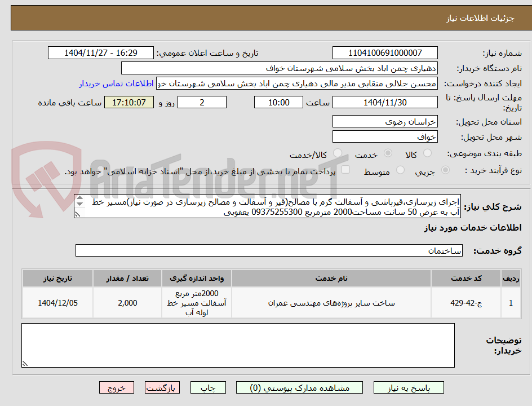
Task: Click the تاریخ نیاز column header
Action: tap(57, 279)
